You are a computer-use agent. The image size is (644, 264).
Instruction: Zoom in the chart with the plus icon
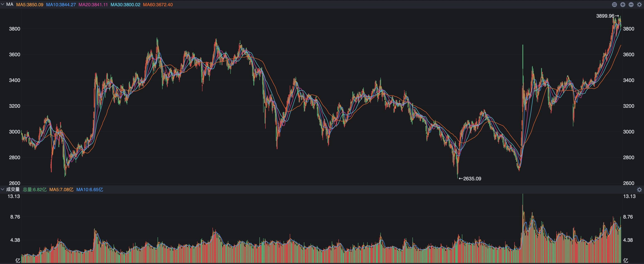pos(623,5)
